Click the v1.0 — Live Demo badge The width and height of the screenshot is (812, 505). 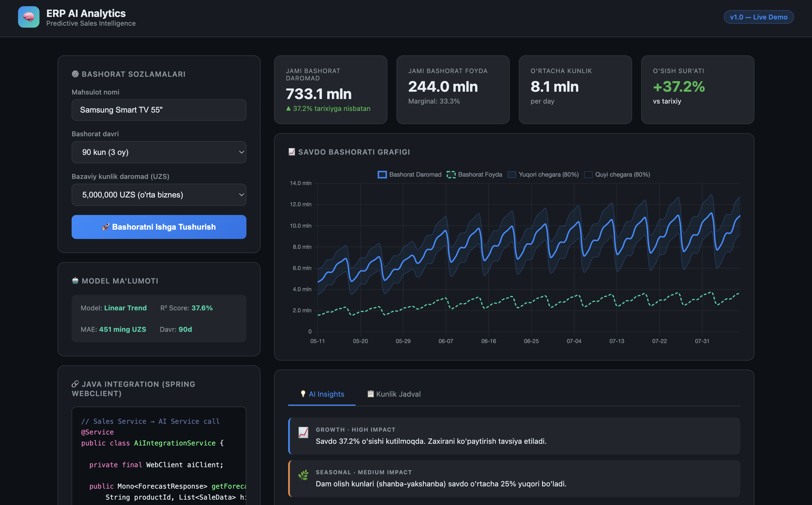(759, 17)
